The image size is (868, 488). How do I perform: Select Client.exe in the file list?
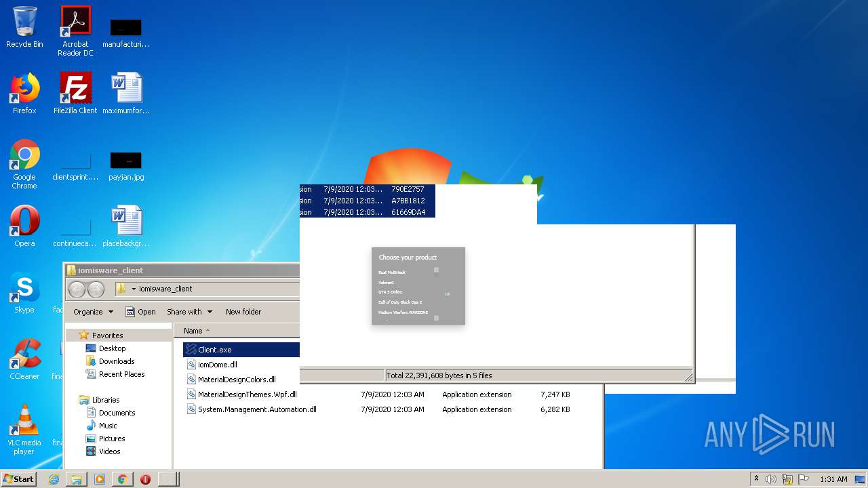[x=241, y=350]
